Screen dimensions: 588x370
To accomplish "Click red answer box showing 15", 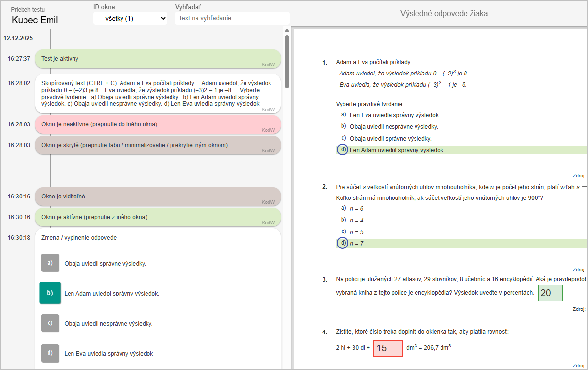I will (388, 348).
